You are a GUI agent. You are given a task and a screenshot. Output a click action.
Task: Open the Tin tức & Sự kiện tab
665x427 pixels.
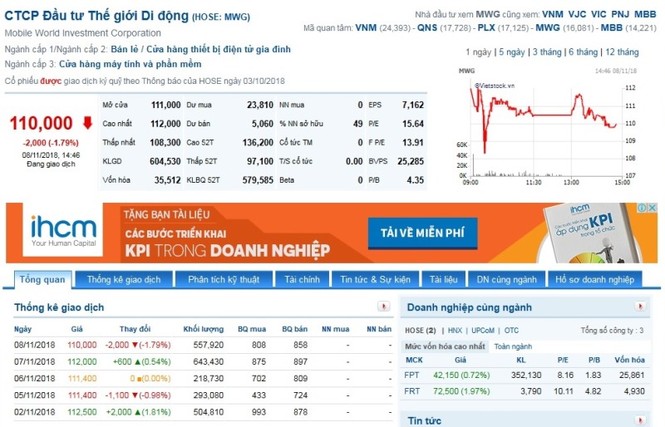(375, 279)
